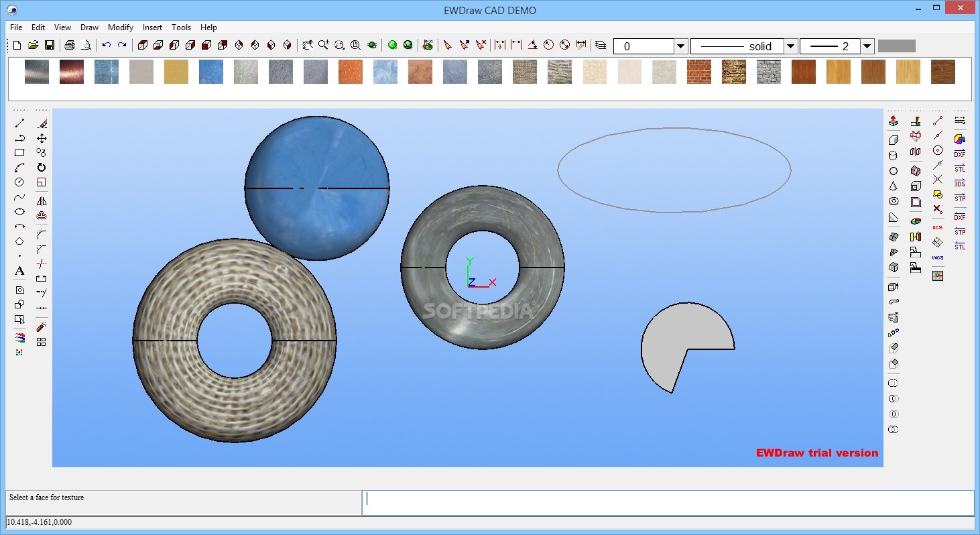The height and width of the screenshot is (535, 980).
Task: Select the Arc drawing tool
Action: tap(19, 168)
